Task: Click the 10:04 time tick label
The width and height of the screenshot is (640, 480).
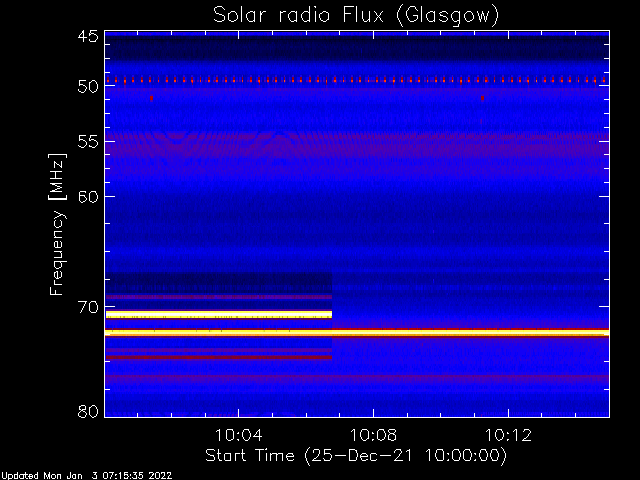Action: click(238, 435)
